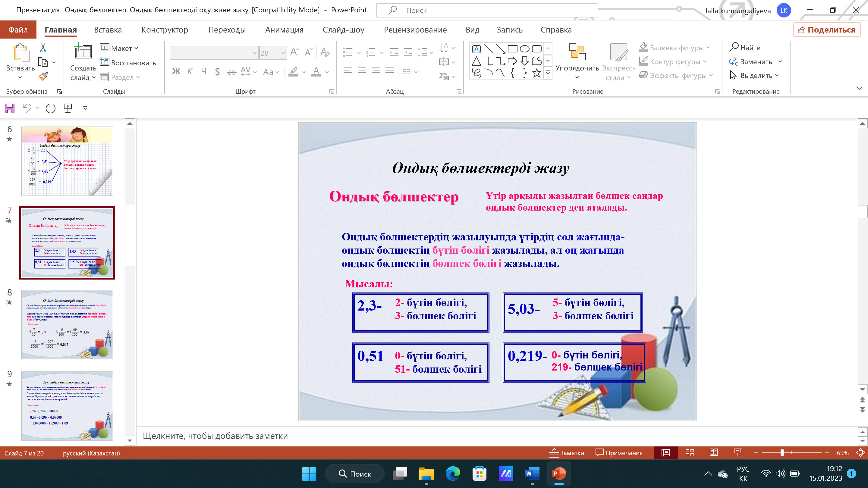Open the Вставка ribbon tab
868x488 pixels.
tap(108, 30)
